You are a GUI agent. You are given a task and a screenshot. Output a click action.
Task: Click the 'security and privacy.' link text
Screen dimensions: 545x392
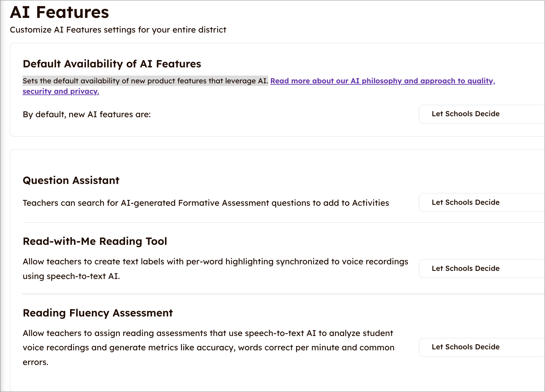[x=61, y=91]
